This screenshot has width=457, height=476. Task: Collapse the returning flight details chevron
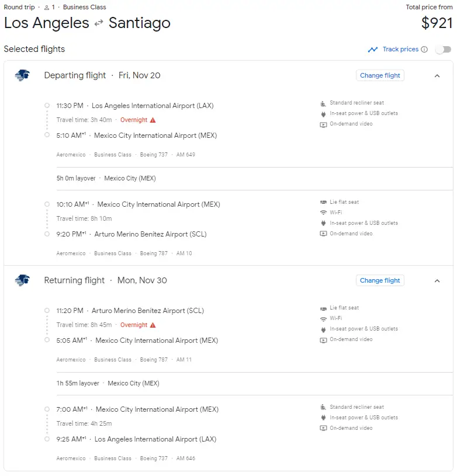pos(437,280)
